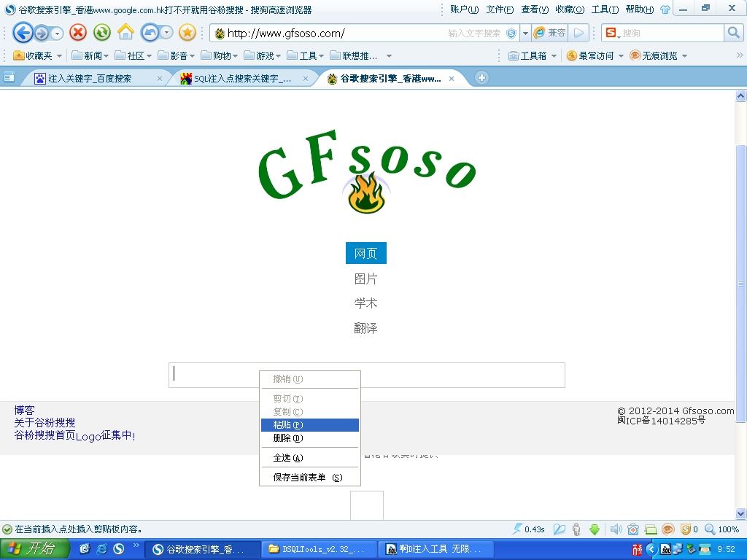Expand the undo-close dropdown arrow

[x=166, y=33]
